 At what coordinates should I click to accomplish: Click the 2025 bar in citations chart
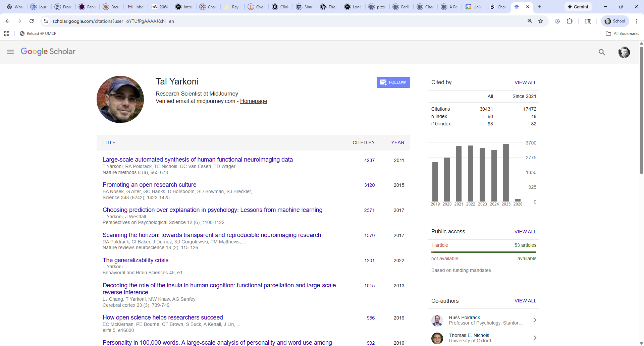(506, 173)
